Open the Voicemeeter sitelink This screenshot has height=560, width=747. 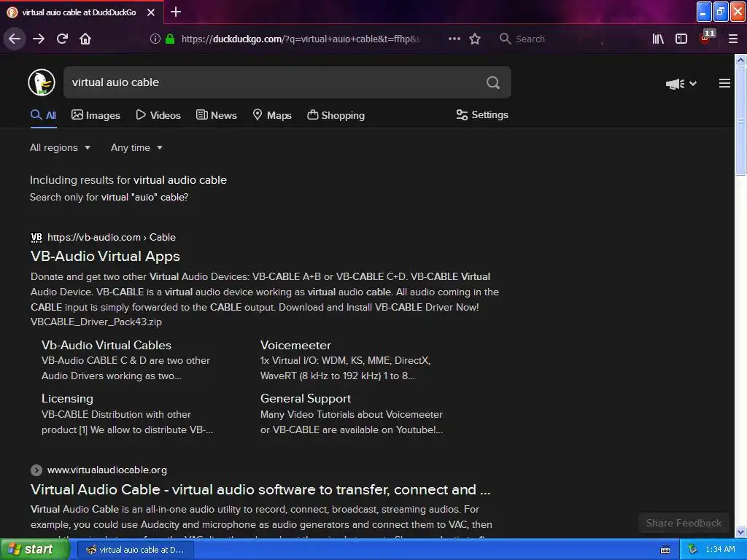(295, 345)
